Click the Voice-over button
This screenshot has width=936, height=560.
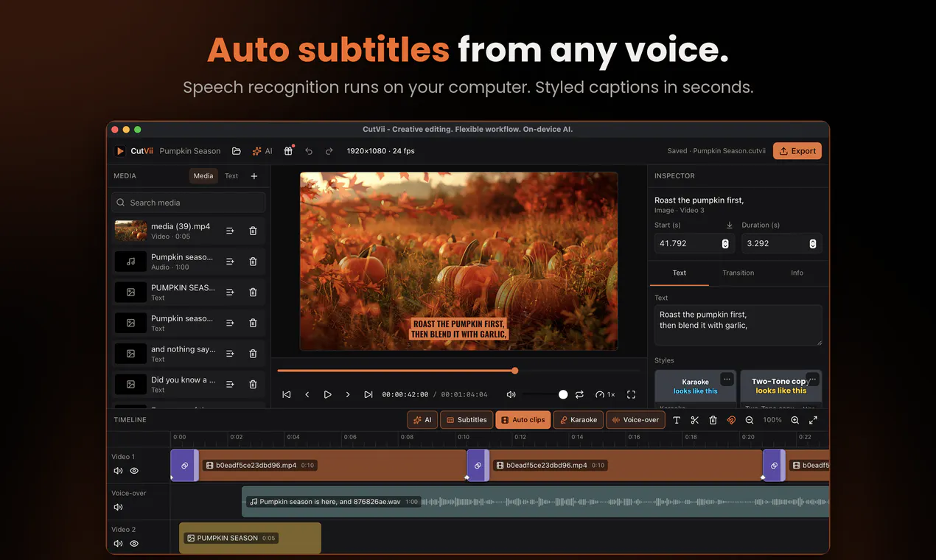tap(635, 420)
